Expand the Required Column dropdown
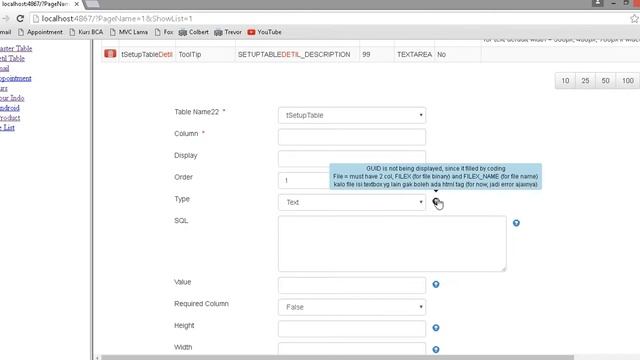 coord(352,307)
